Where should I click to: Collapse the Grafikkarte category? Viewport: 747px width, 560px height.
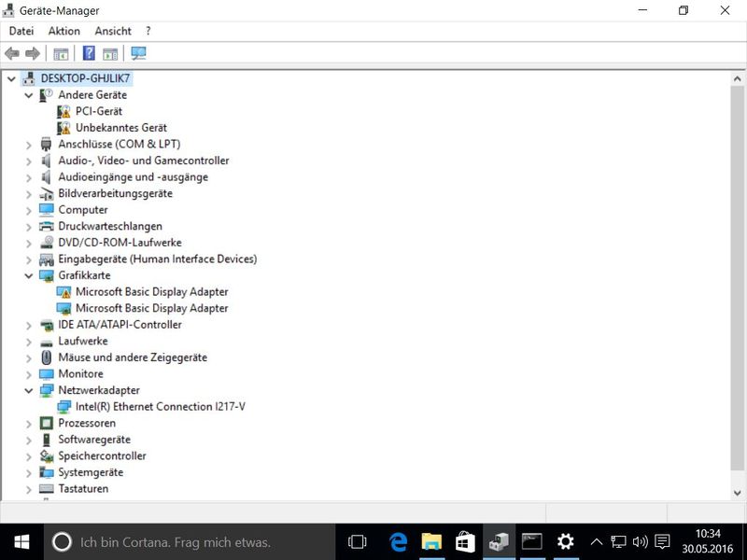[x=29, y=275]
